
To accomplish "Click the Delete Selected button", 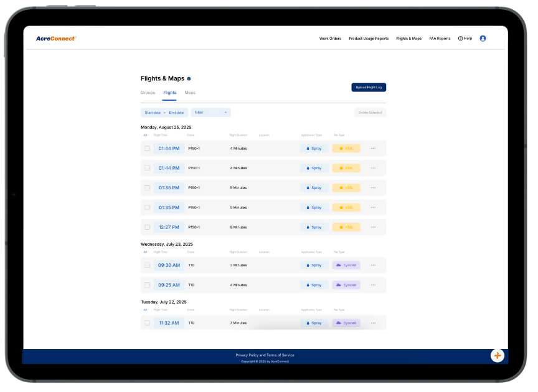I will coord(370,113).
